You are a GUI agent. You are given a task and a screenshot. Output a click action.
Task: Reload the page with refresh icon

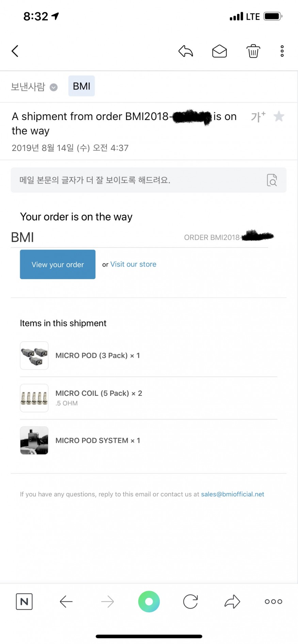(190, 601)
